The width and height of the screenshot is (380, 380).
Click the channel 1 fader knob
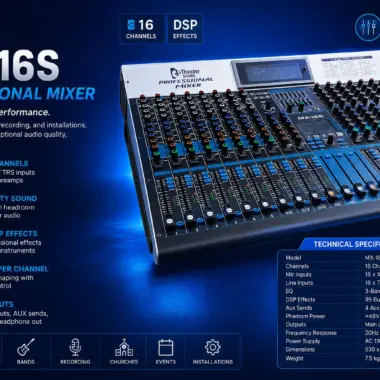[169, 222]
